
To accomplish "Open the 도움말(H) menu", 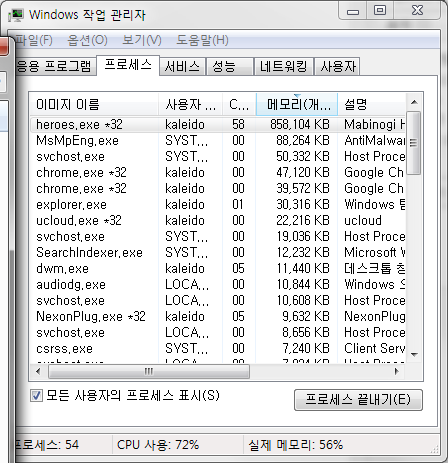I will (202, 40).
